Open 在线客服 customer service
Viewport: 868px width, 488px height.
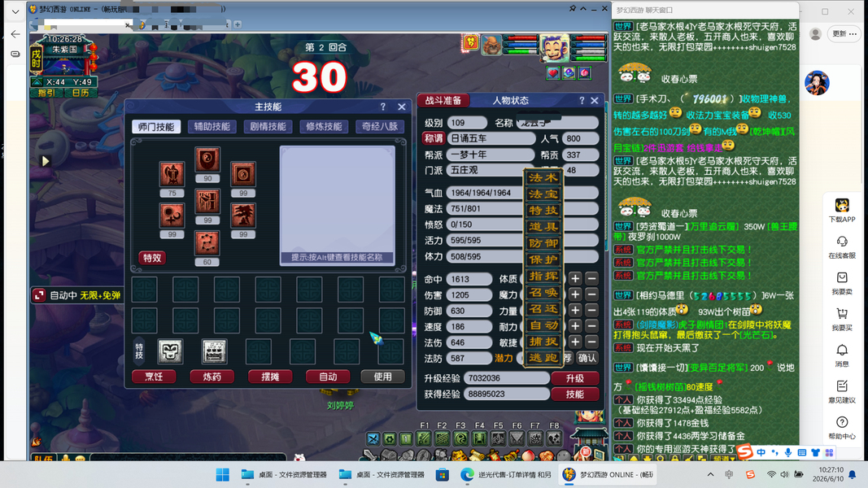[842, 247]
